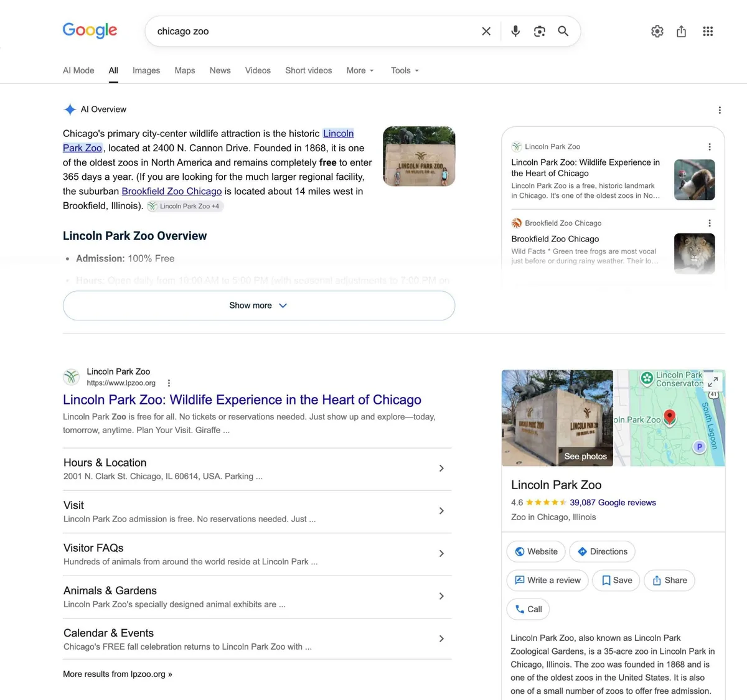Click the Write a review button
This screenshot has height=700, width=747.
547,581
